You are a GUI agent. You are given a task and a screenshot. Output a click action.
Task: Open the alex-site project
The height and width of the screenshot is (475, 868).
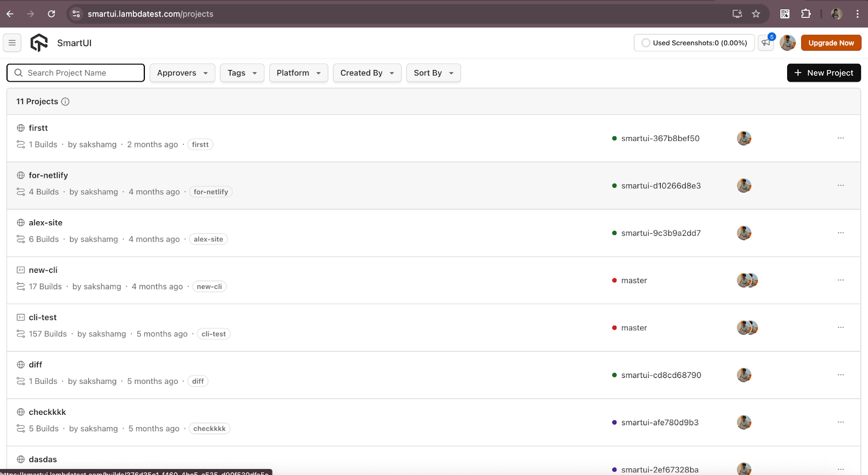pos(46,223)
